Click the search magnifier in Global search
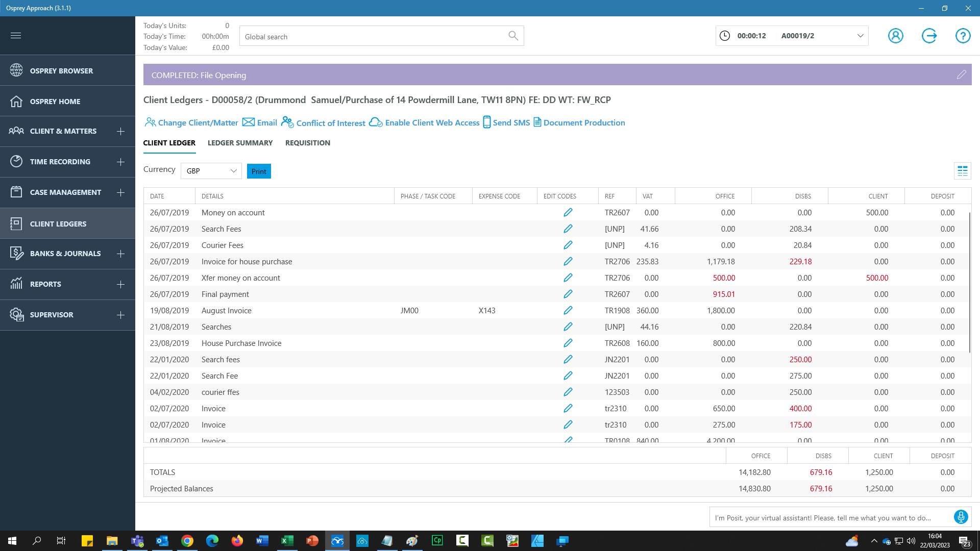This screenshot has width=980, height=551. click(513, 36)
